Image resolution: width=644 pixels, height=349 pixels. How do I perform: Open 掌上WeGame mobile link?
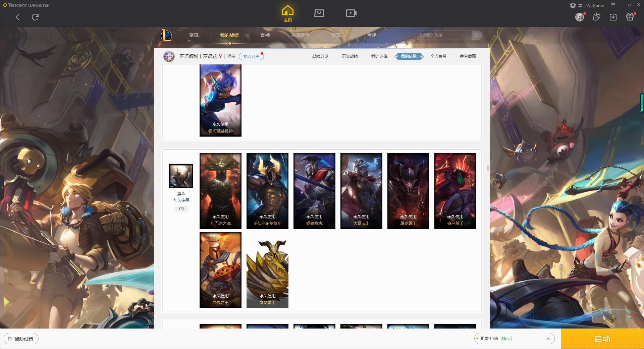click(587, 5)
